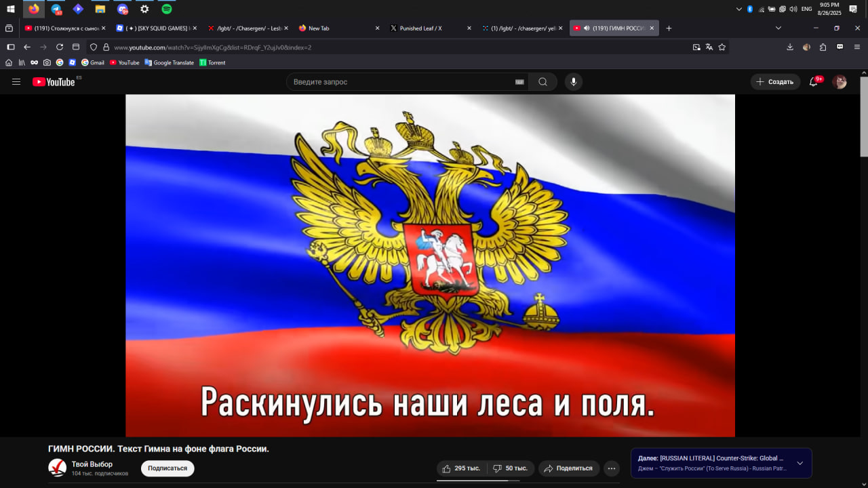Open File Explorer from the taskbar

point(100,9)
